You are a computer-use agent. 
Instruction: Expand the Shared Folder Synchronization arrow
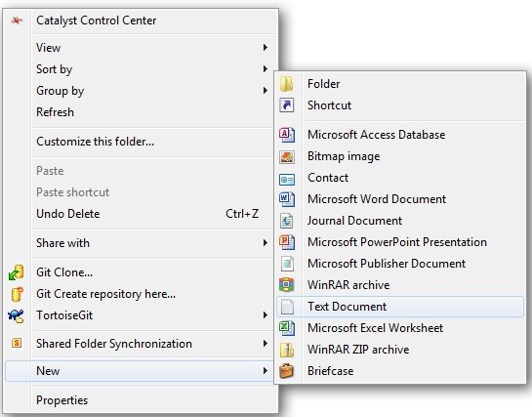coord(265,344)
